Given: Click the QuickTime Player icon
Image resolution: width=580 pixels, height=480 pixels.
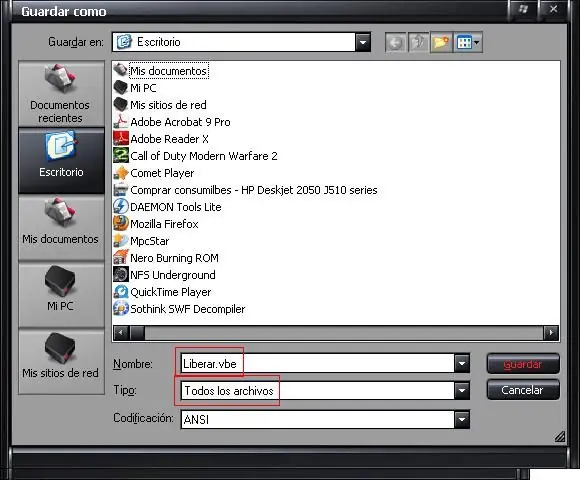Looking at the screenshot, I should tap(121, 292).
